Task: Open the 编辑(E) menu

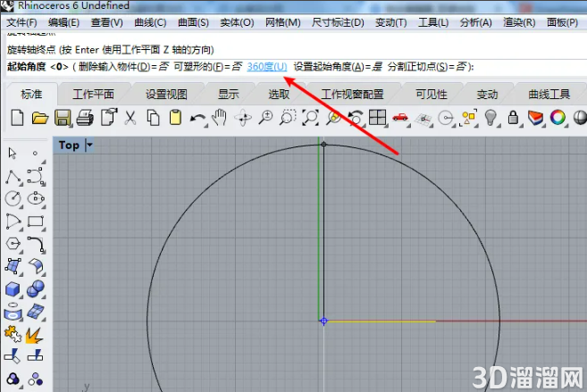Action: tap(63, 22)
